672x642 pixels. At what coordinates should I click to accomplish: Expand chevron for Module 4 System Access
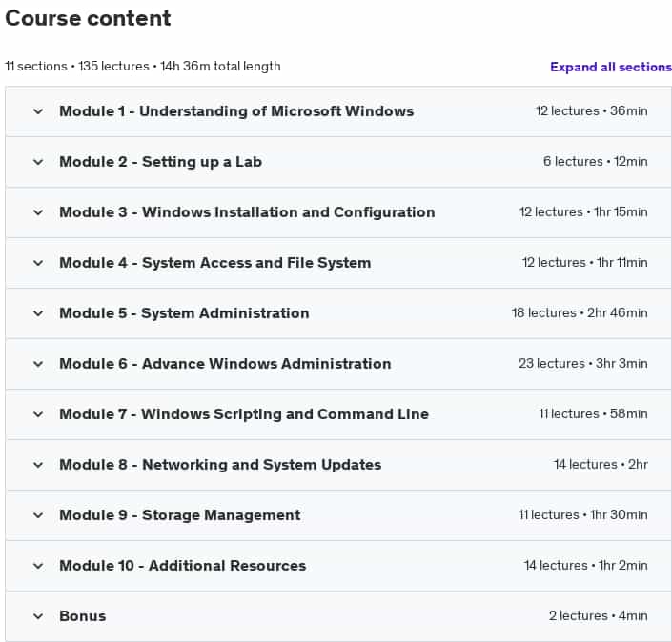pos(38,263)
